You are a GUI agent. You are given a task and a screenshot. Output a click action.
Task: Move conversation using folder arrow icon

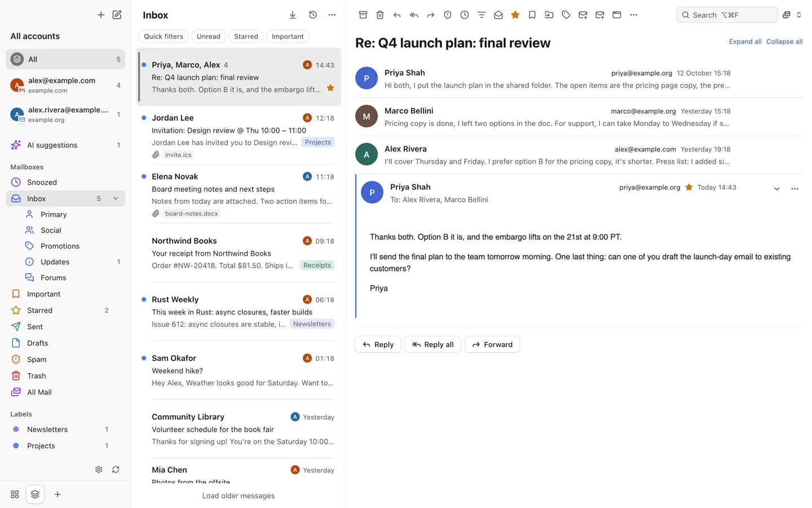pyautogui.click(x=549, y=15)
